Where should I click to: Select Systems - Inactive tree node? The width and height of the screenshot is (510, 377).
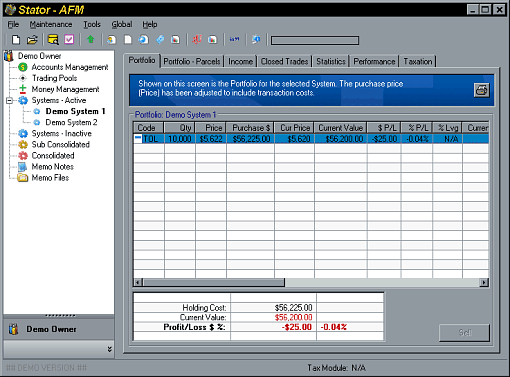(x=62, y=133)
